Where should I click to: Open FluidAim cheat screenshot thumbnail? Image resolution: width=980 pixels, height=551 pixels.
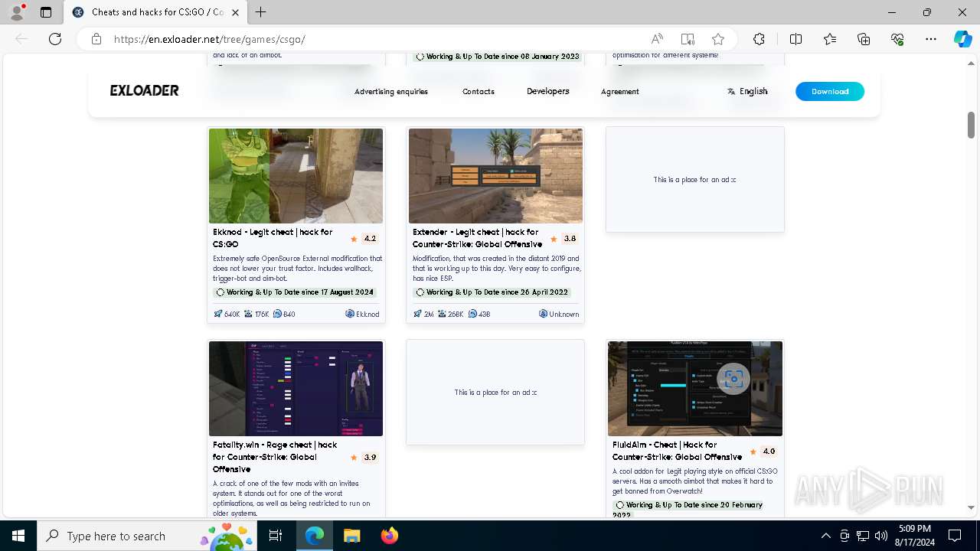695,389
